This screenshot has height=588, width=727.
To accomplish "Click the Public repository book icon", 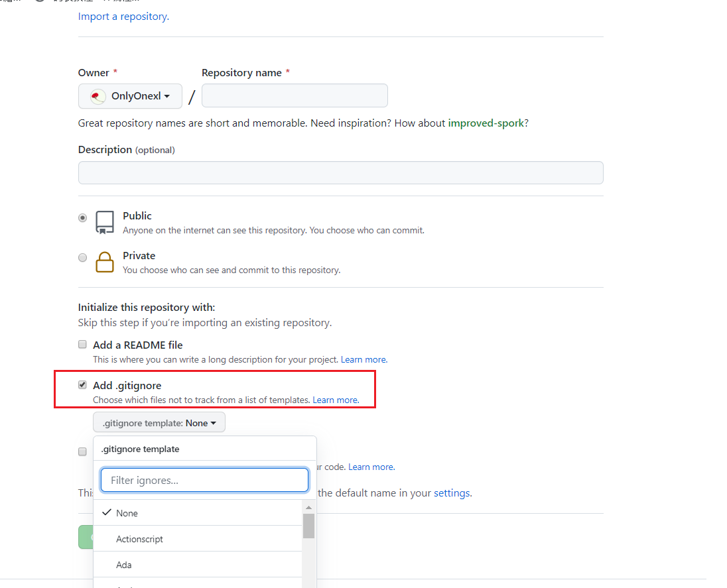I will click(105, 223).
